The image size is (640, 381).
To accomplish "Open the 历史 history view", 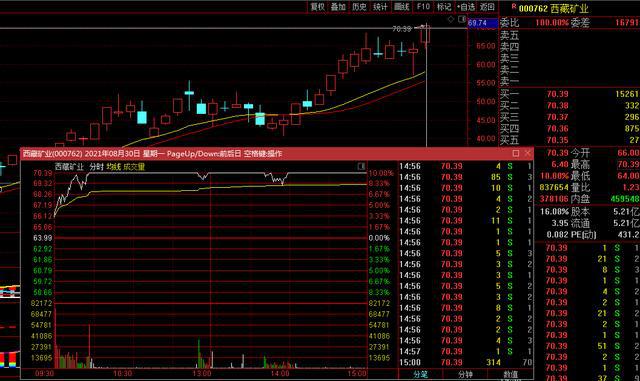I will [x=360, y=7].
